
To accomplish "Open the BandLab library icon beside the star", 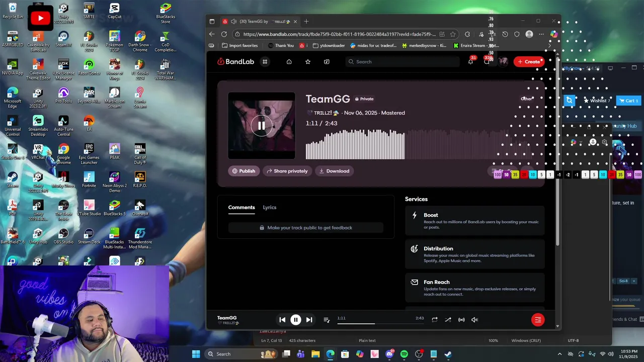I will (327, 62).
